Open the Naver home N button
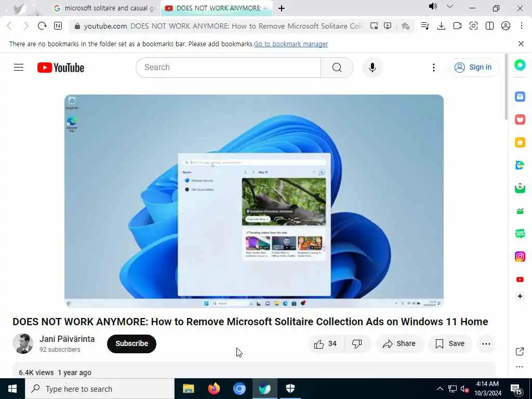The width and height of the screenshot is (532, 399). point(58,26)
